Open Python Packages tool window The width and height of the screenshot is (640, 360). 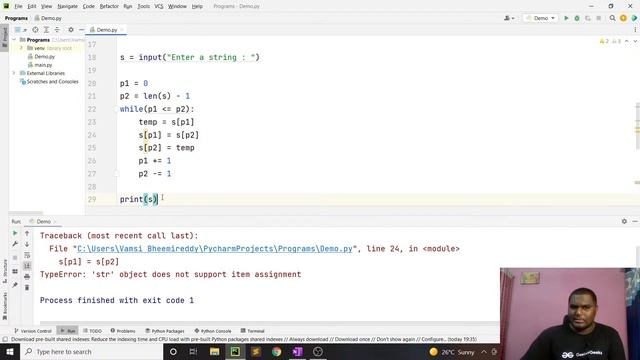coord(165,331)
